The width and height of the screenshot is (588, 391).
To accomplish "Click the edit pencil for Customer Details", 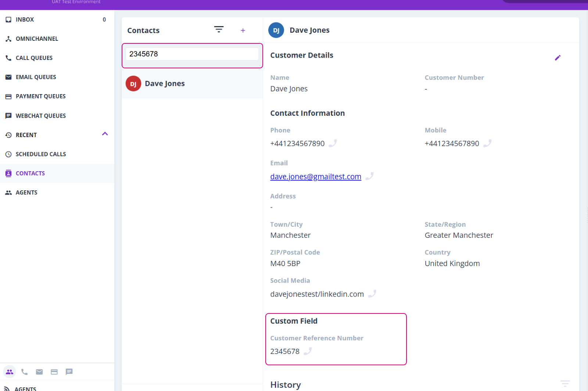I will coord(558,57).
